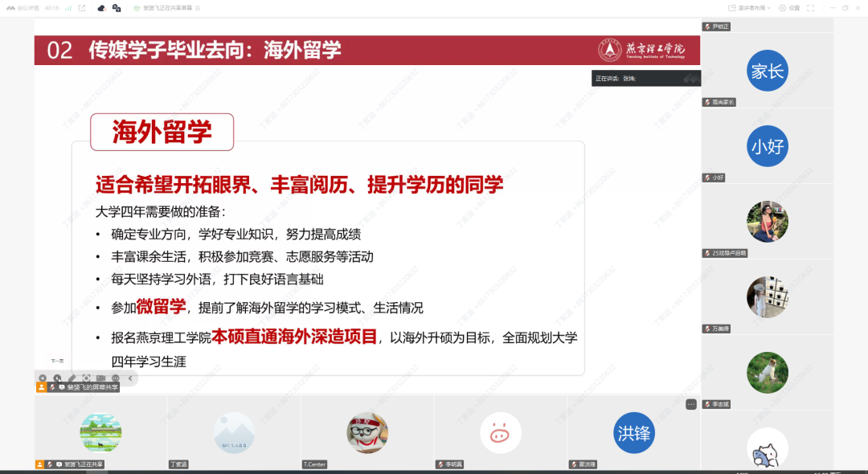Select the 万美娆 participant avatar
Image resolution: width=868 pixels, height=474 pixels.
768,297
